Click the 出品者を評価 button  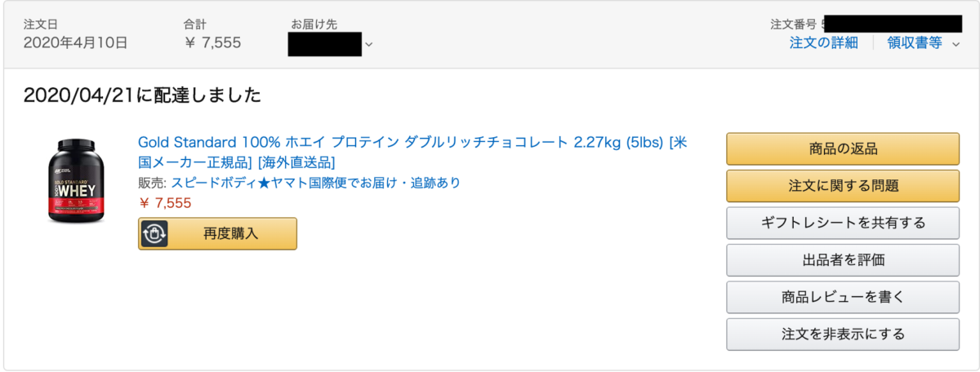coord(843,260)
